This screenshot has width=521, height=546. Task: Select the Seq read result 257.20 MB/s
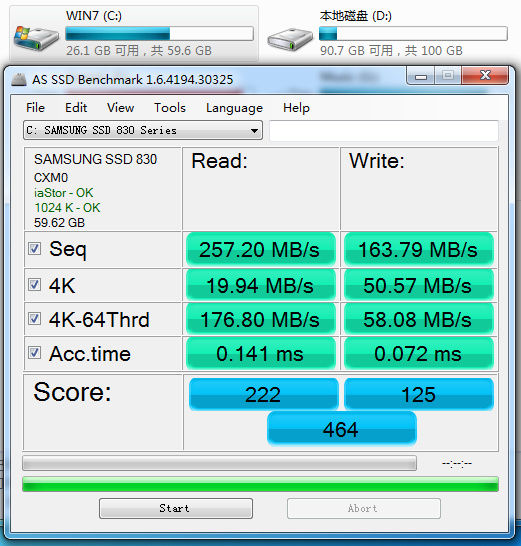coord(260,249)
